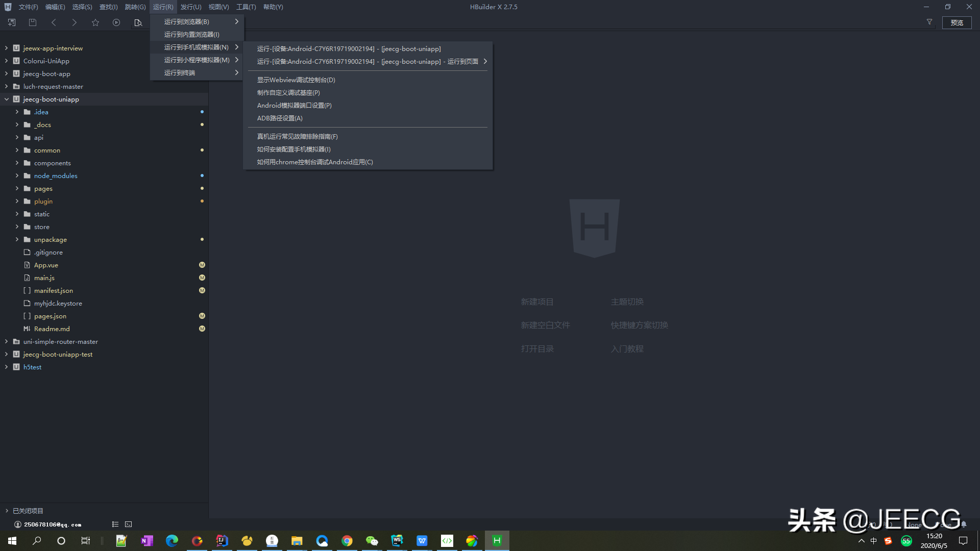Click the star bookmark toolbar icon
This screenshot has width=980, height=551.
pos(95,22)
